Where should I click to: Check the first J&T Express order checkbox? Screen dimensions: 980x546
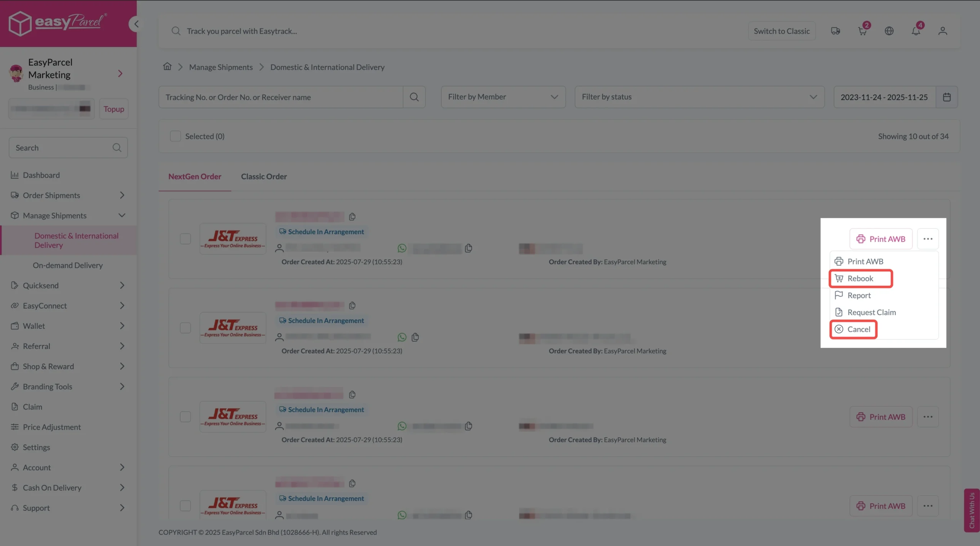pyautogui.click(x=185, y=239)
